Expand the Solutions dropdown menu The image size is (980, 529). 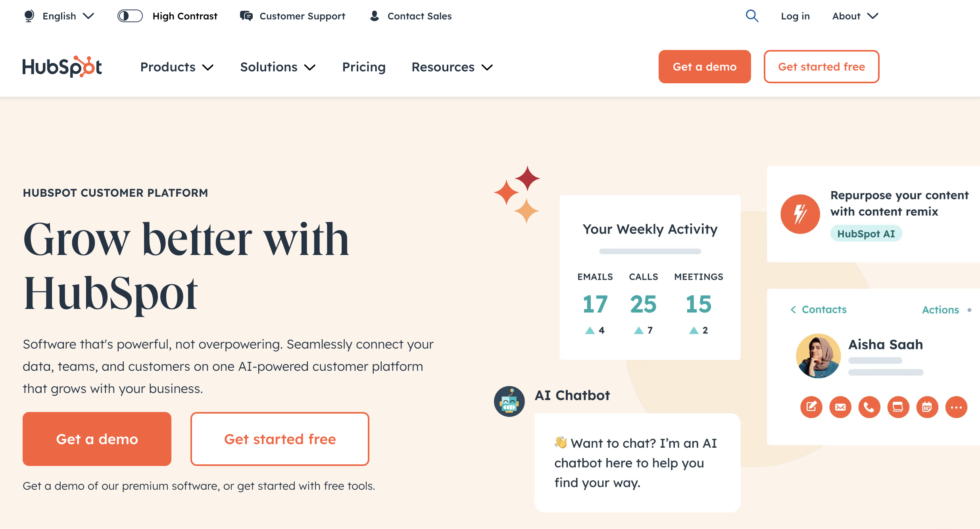[277, 67]
